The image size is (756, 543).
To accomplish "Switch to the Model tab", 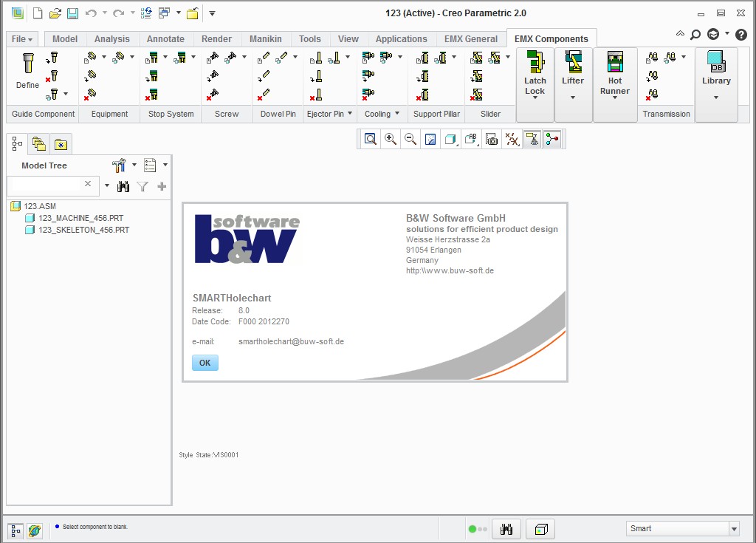I will coord(65,39).
